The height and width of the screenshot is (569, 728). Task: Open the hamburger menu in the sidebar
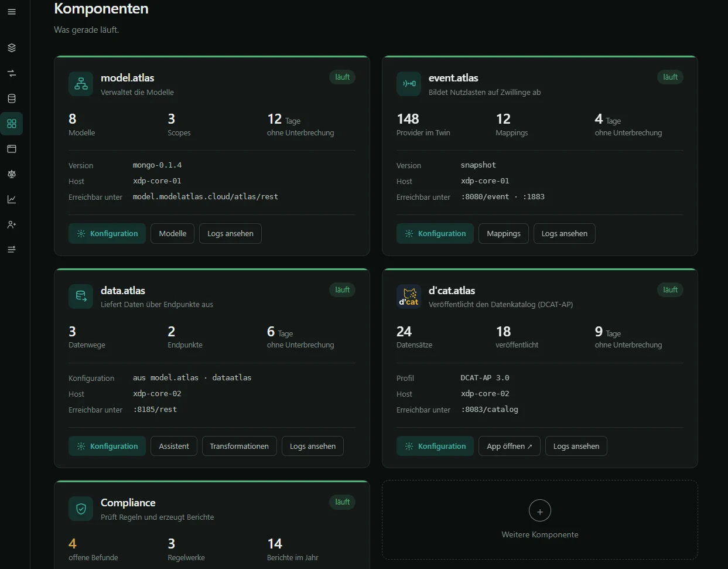coord(12,12)
